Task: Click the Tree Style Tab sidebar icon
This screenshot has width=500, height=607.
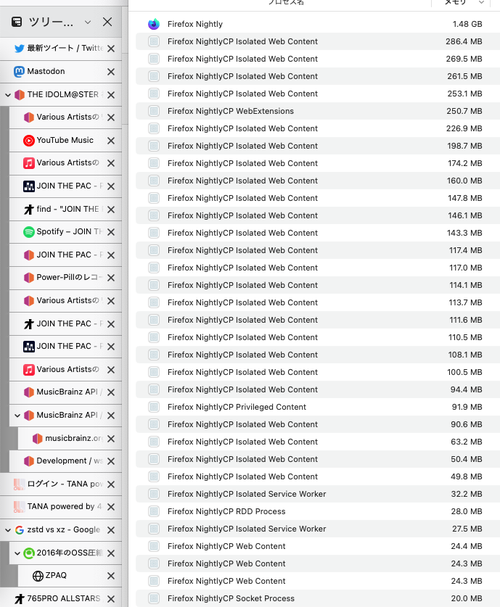Action: [x=17, y=22]
